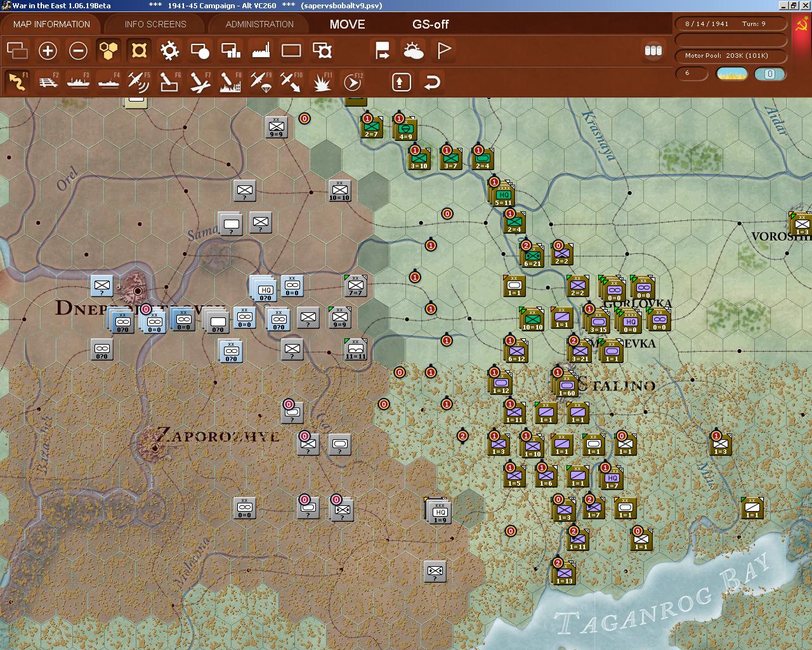Screen dimensions: 812x650
Task: Select Rail transport mode (F2)
Action: (48, 82)
